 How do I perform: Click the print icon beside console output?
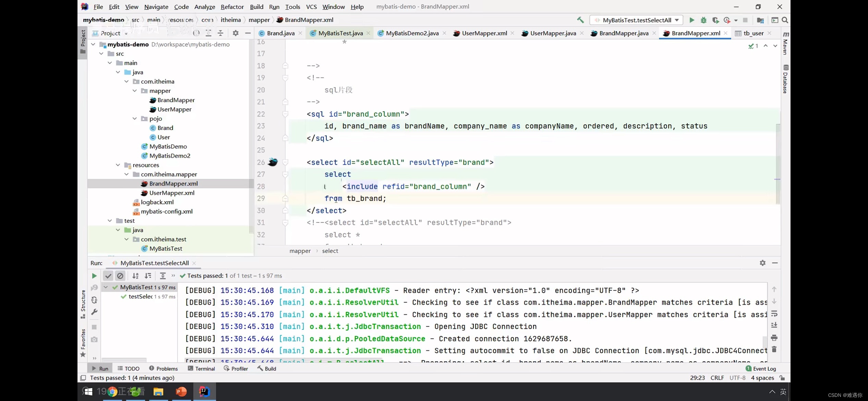point(774,338)
